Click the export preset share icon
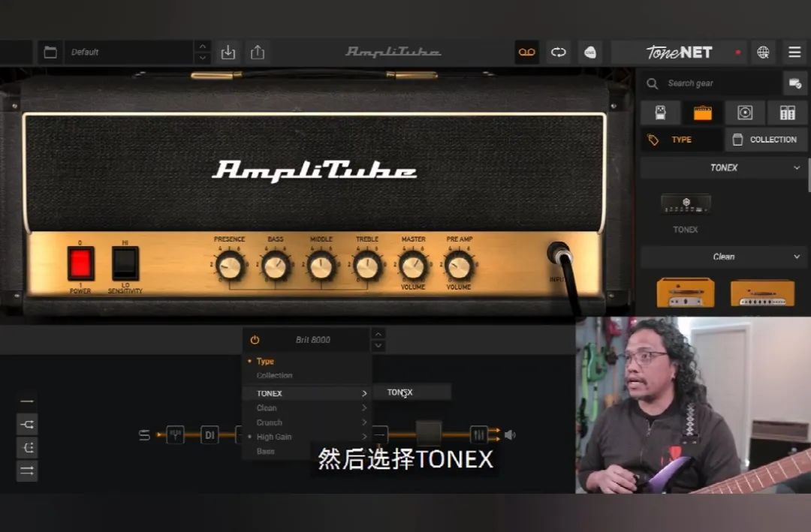811x532 pixels. coord(258,53)
